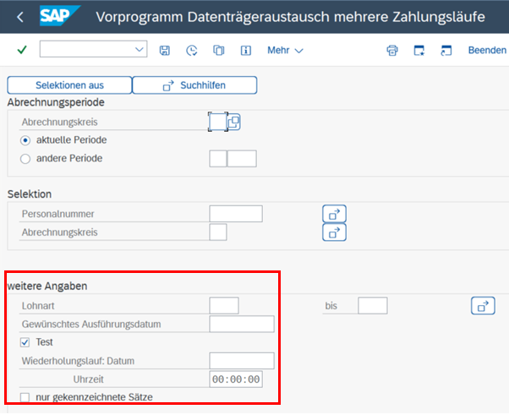Open multiple selection for Personalnummer
This screenshot has width=509, height=420.
(x=334, y=214)
